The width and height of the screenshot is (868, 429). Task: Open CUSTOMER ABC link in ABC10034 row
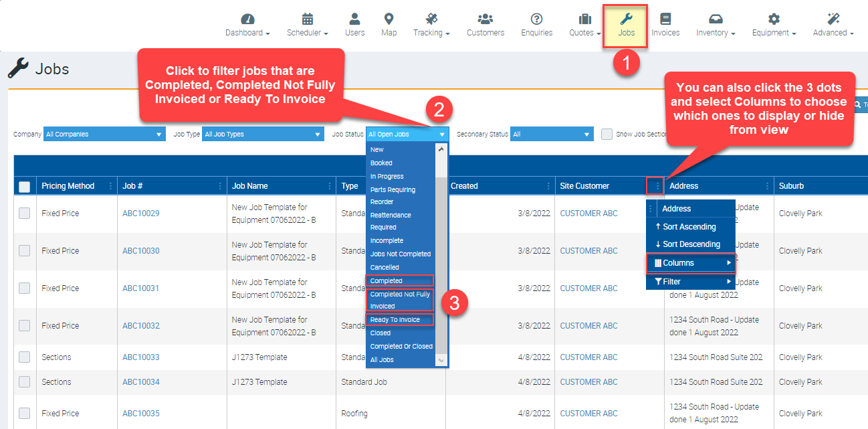588,382
